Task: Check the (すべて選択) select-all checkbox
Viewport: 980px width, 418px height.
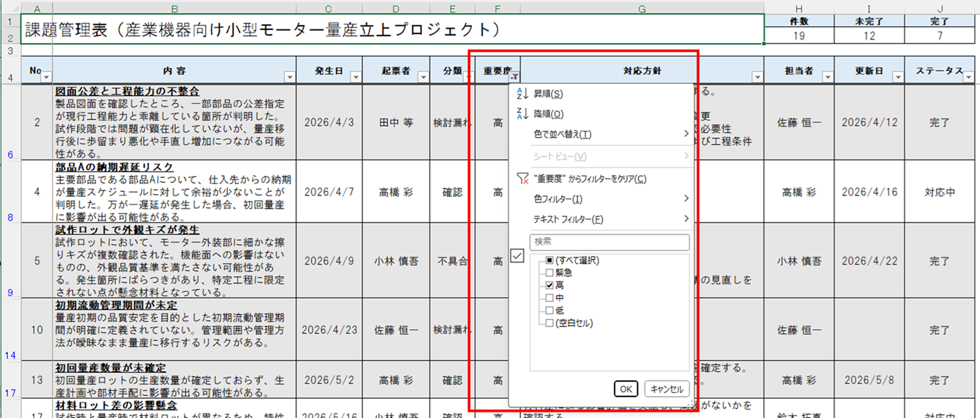Action: tap(549, 261)
